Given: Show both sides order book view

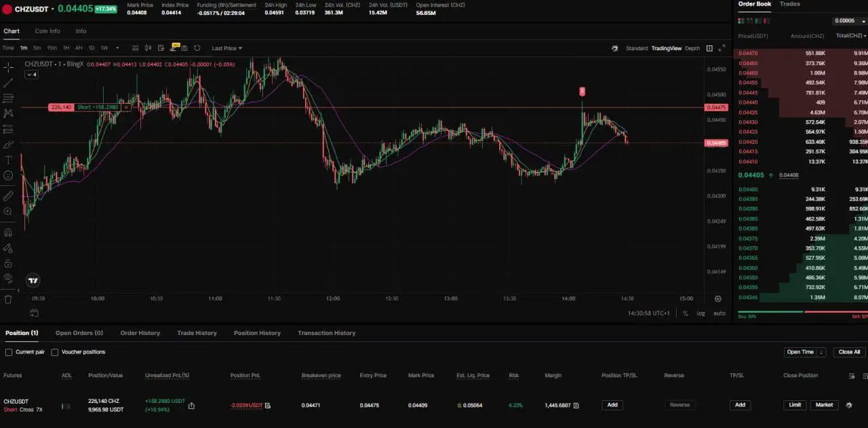Looking at the screenshot, I should click(742, 21).
